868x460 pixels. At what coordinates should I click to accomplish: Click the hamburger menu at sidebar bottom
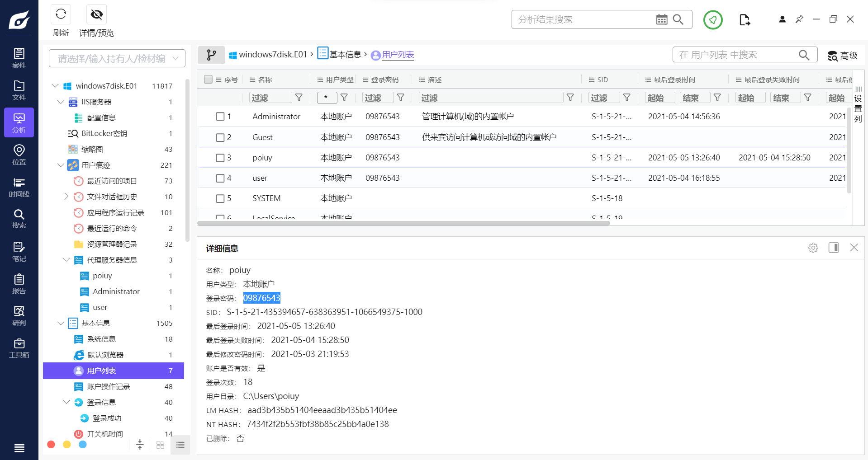click(19, 448)
